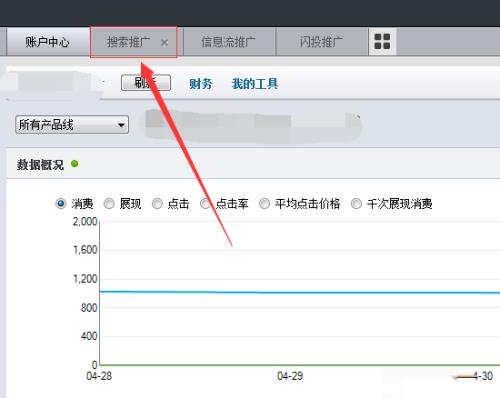Open the 我的工具 link
The image size is (500, 398).
point(255,84)
